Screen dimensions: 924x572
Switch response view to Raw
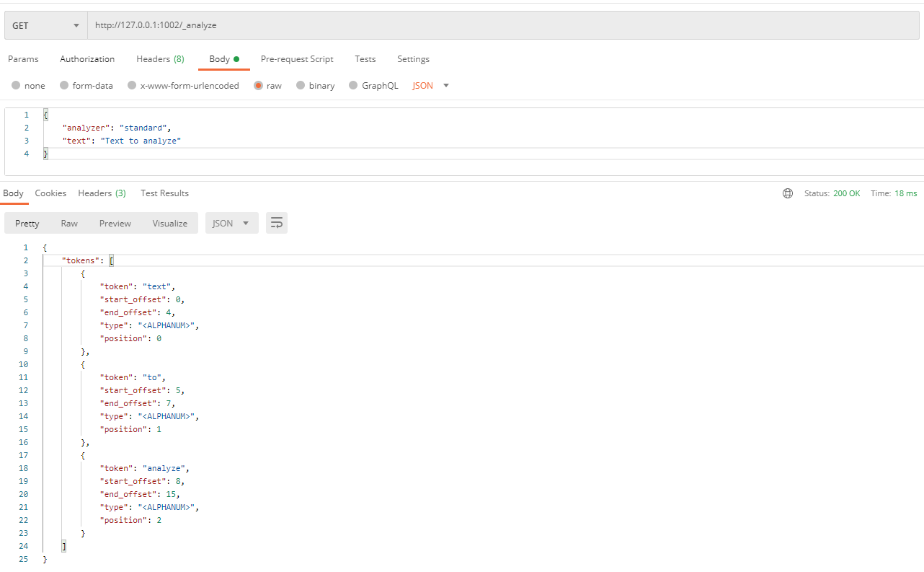(69, 224)
